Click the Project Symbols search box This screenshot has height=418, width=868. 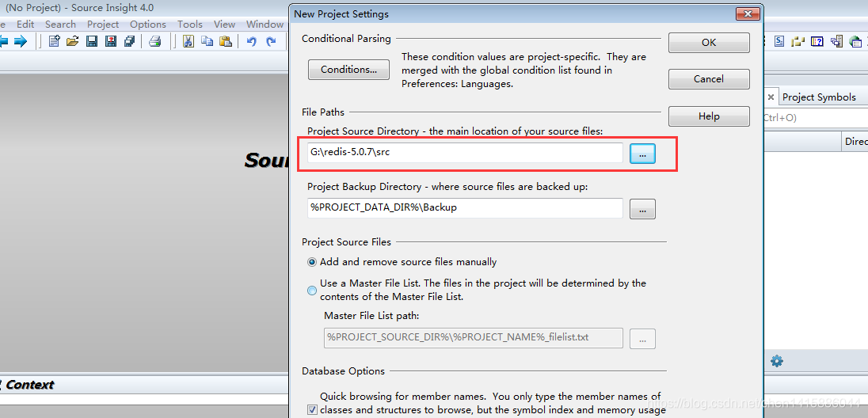[815, 118]
